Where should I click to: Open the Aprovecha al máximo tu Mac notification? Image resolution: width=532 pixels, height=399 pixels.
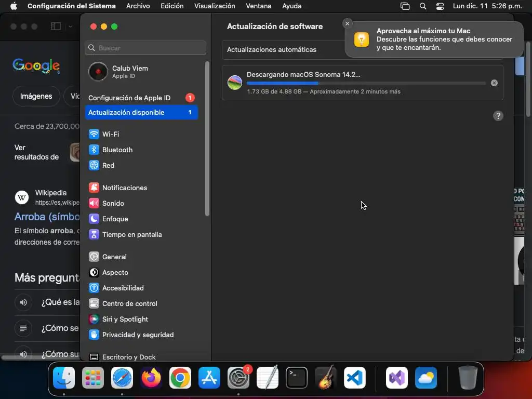tap(434, 39)
